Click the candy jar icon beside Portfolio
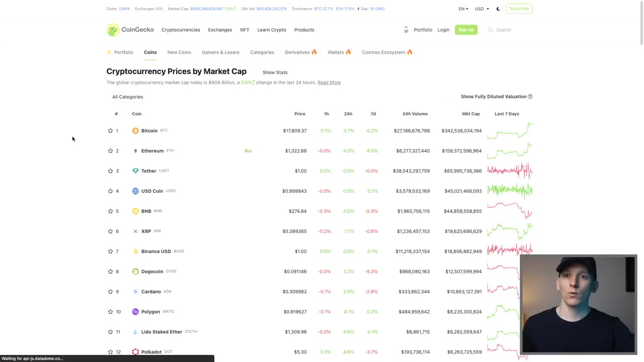 (406, 30)
